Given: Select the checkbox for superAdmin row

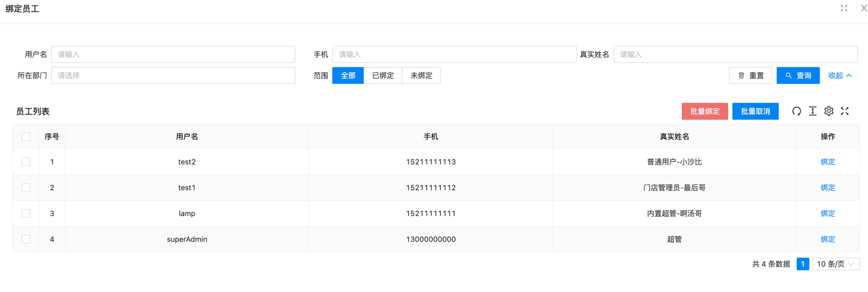Looking at the screenshot, I should tap(26, 239).
